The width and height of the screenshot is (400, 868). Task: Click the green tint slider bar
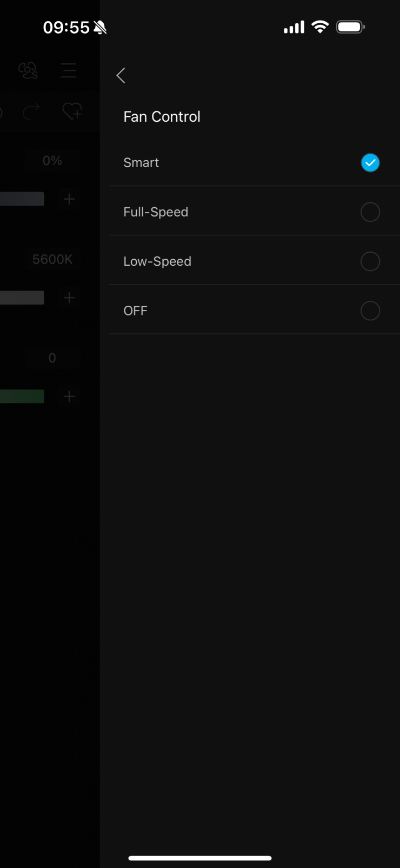coord(22,397)
